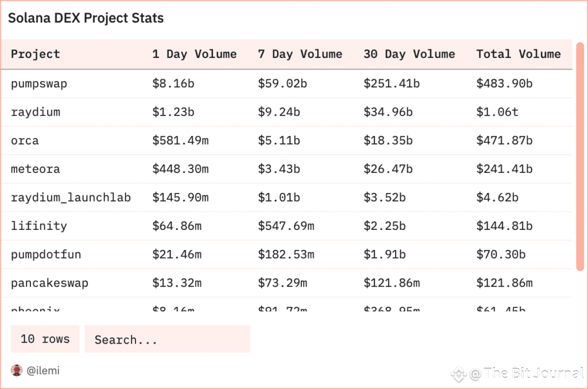Screen dimensions: 588x389
Task: Select the pumpdotfun project cell
Action: click(46, 255)
